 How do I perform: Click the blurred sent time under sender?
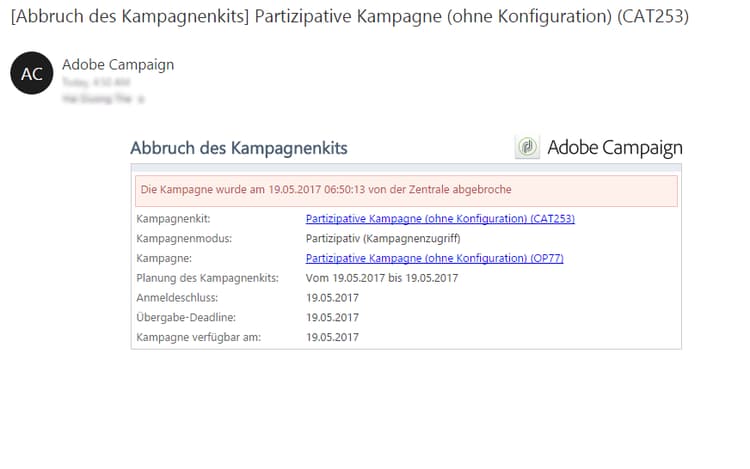pos(96,82)
